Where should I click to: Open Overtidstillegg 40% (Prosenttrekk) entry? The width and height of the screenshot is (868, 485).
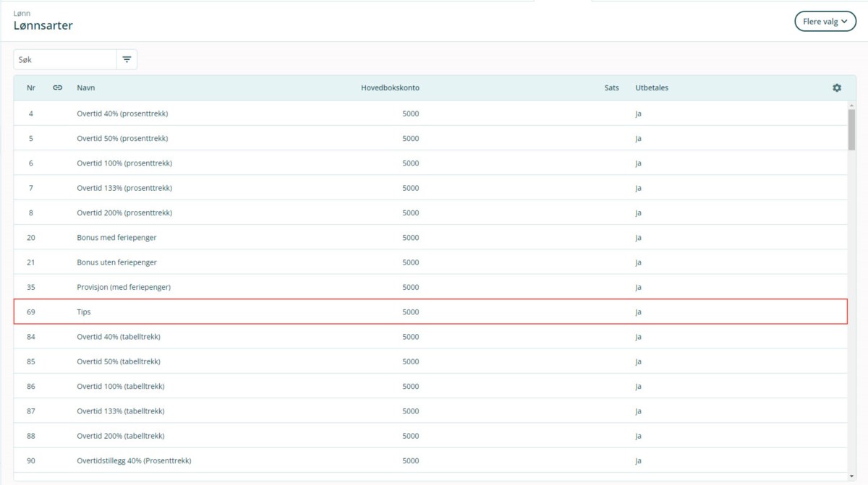134,460
